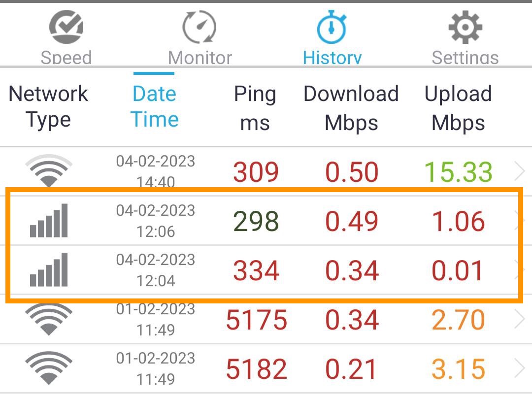This screenshot has height=396, width=532.
Task: Click Wi-Fi icon of 5182 ping row
Action: (48, 369)
